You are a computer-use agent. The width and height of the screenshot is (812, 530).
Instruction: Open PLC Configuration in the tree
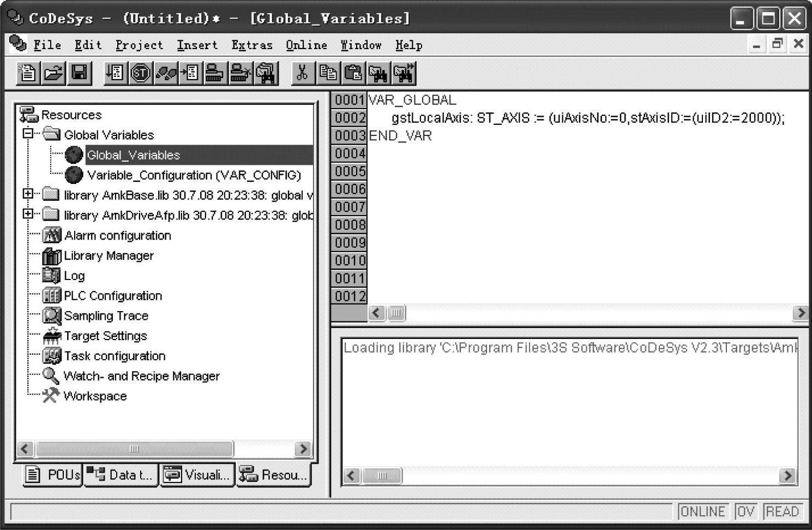[112, 296]
